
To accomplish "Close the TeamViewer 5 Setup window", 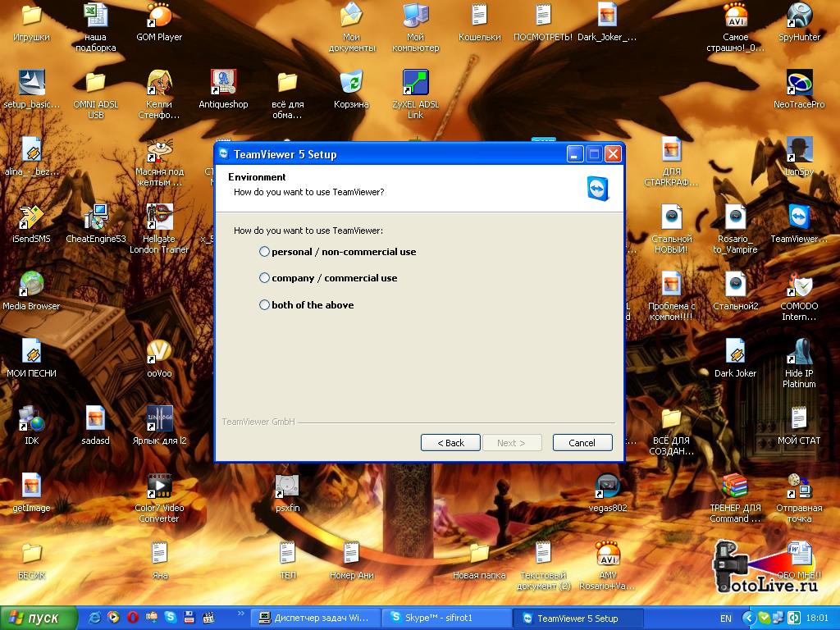I will click(613, 154).
